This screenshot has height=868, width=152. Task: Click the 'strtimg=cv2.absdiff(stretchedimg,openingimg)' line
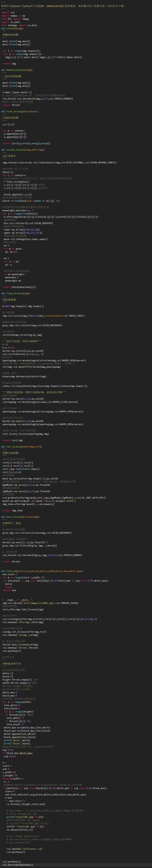(x=32, y=367)
